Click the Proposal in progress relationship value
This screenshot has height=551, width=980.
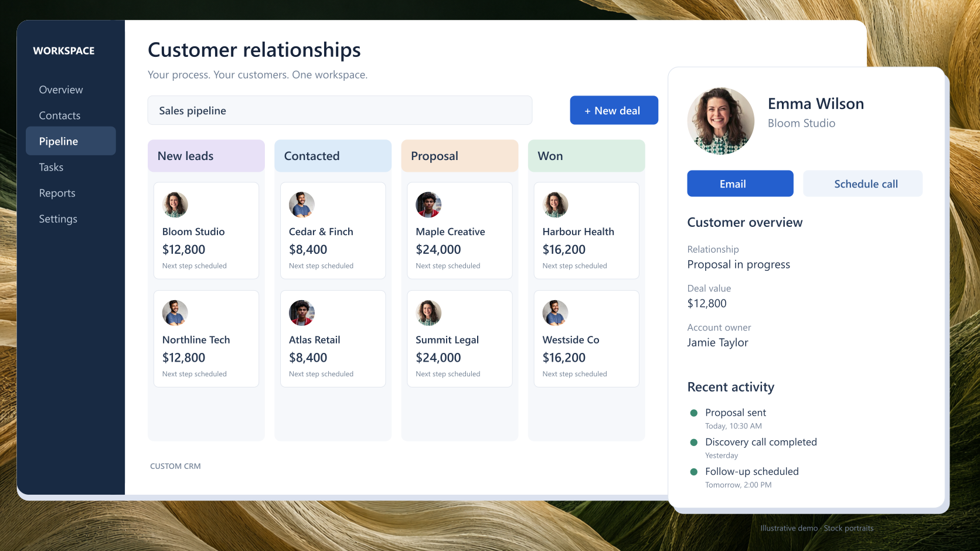[x=739, y=265]
